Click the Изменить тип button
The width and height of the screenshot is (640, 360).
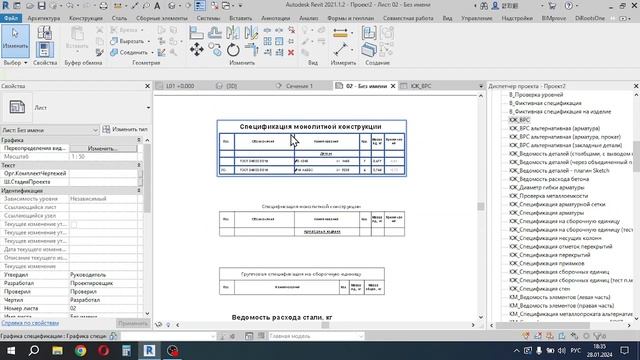point(125,129)
